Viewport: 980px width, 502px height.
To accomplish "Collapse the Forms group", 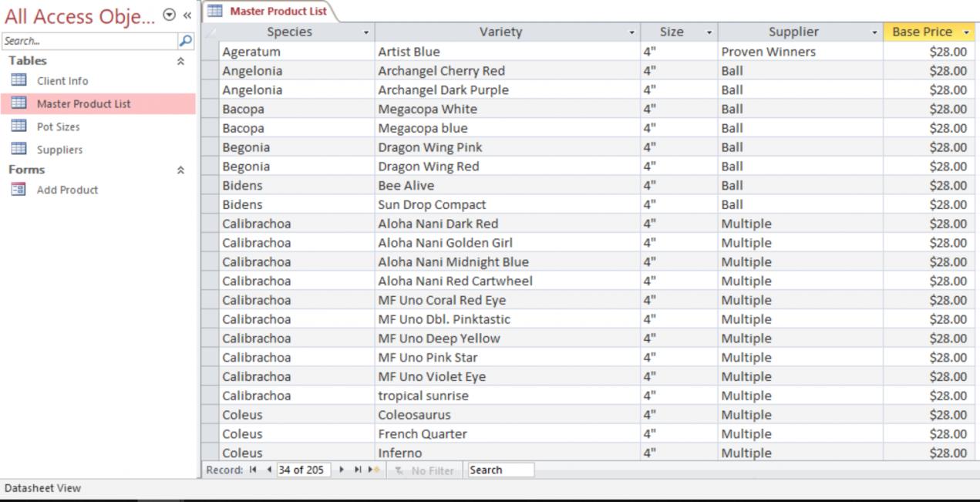I will pyautogui.click(x=180, y=170).
